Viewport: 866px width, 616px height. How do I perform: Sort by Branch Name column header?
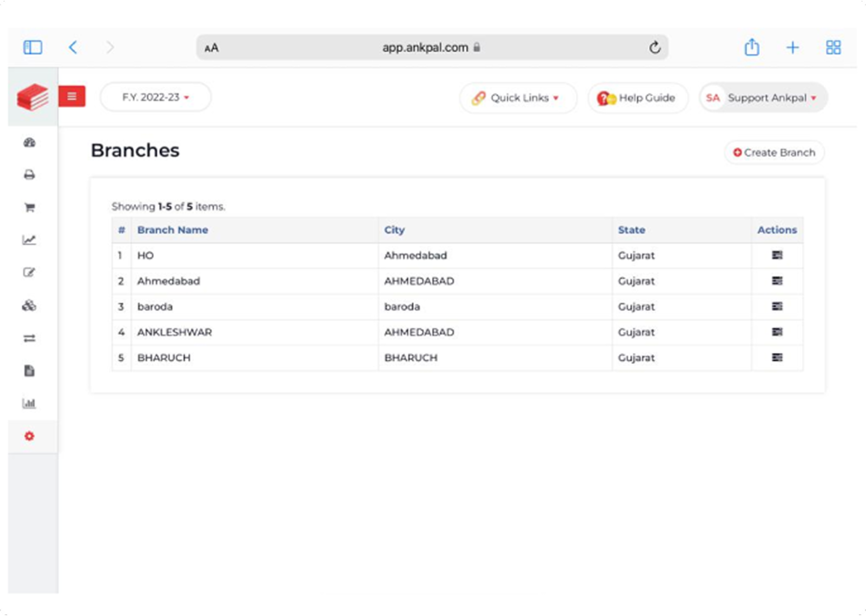point(173,230)
